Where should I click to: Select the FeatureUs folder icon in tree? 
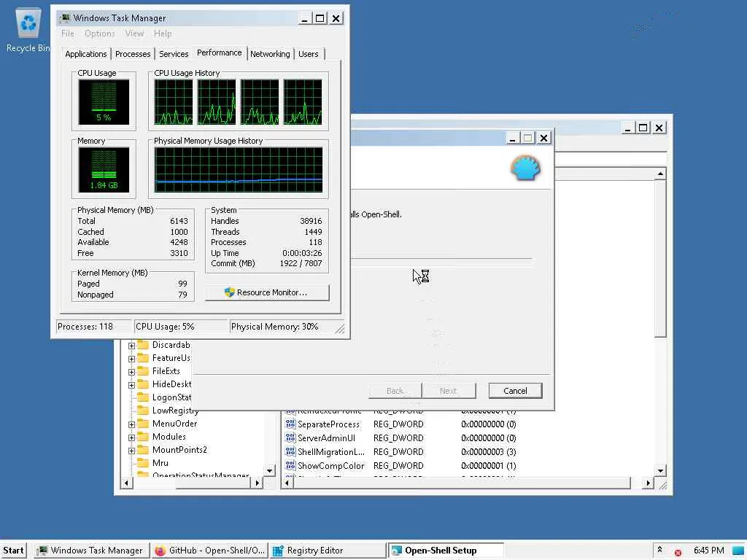[143, 357]
